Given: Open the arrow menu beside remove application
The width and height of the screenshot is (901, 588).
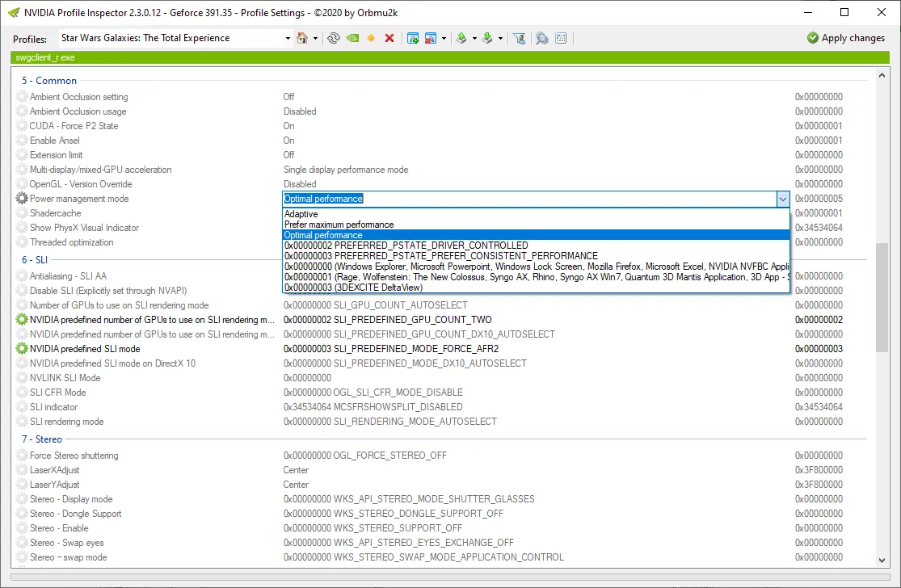Looking at the screenshot, I should pos(444,39).
